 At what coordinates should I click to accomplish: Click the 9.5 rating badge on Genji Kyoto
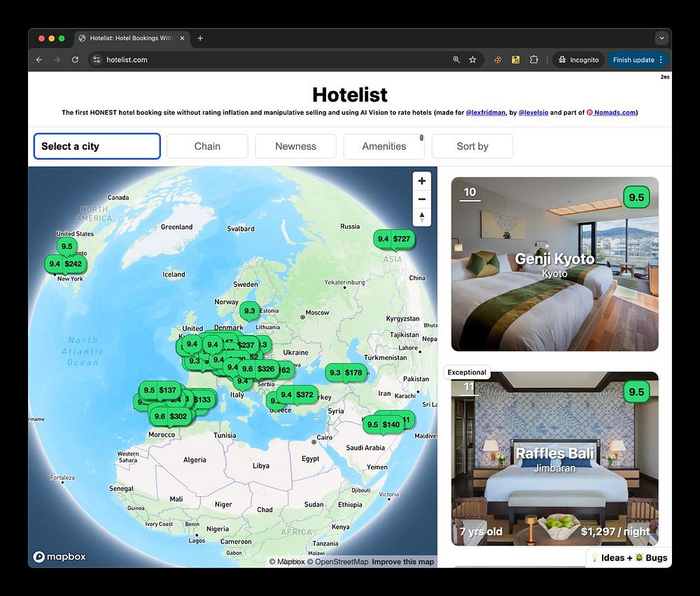tap(636, 197)
